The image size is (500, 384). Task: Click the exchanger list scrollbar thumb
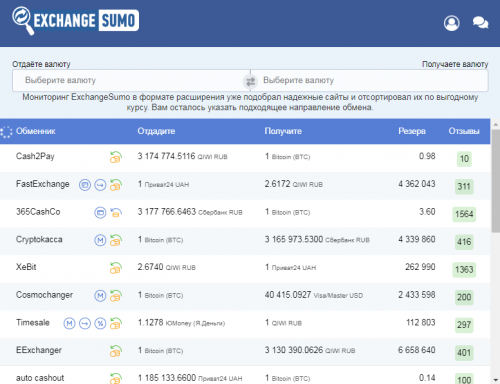pos(495,181)
